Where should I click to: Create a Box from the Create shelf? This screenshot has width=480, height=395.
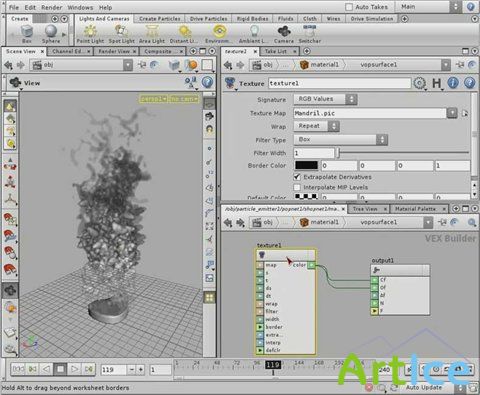(x=27, y=34)
